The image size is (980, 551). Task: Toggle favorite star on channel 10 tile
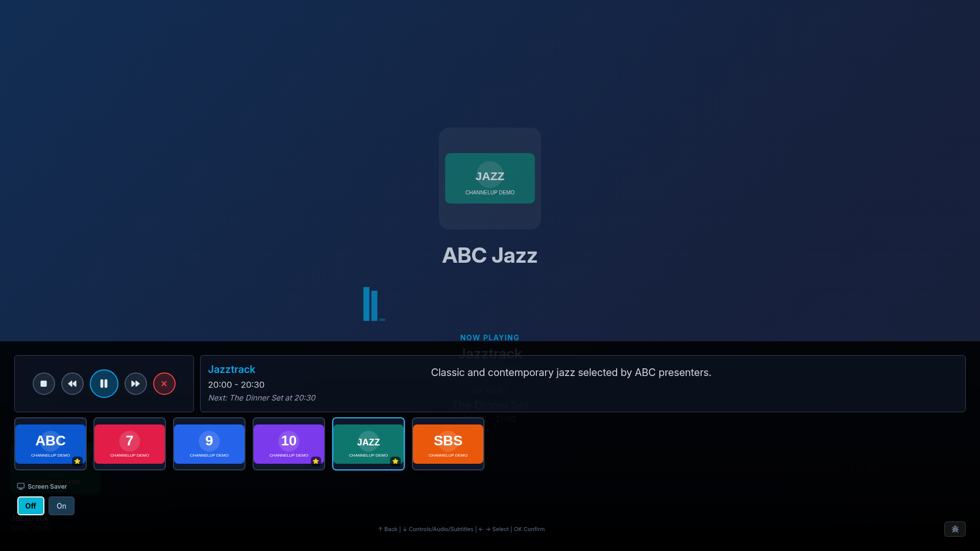(316, 461)
